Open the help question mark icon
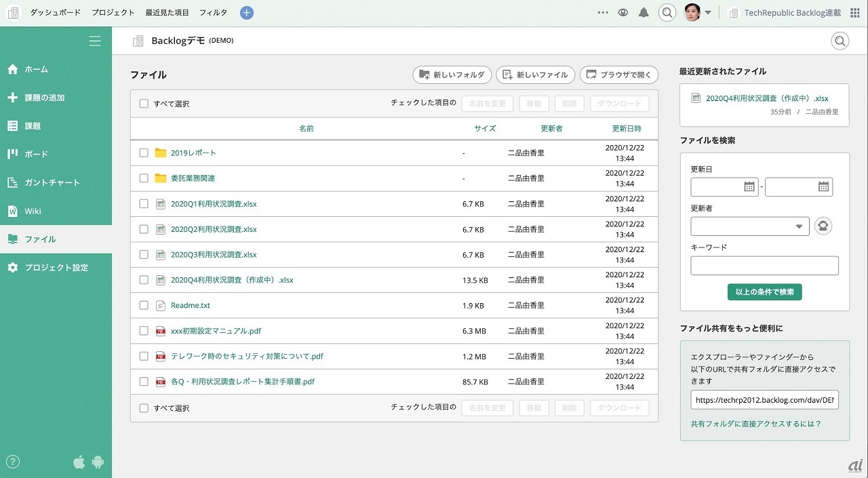 pyautogui.click(x=13, y=462)
